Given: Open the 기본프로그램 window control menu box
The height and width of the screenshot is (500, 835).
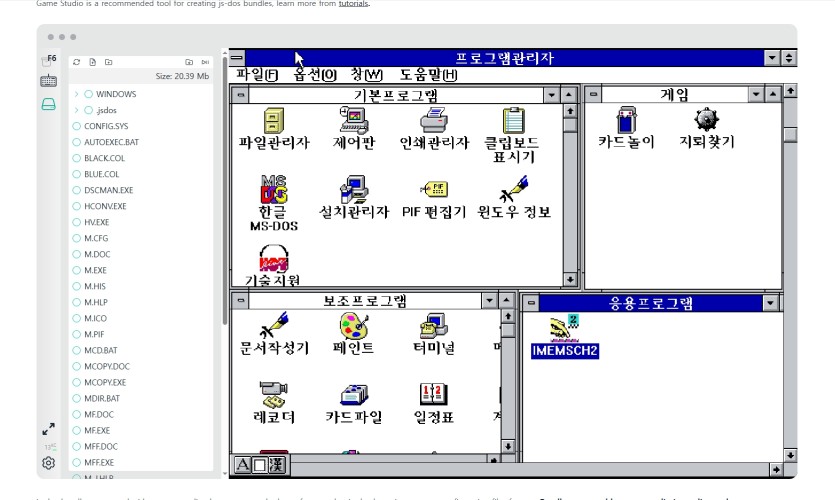Looking at the screenshot, I should click(240, 95).
